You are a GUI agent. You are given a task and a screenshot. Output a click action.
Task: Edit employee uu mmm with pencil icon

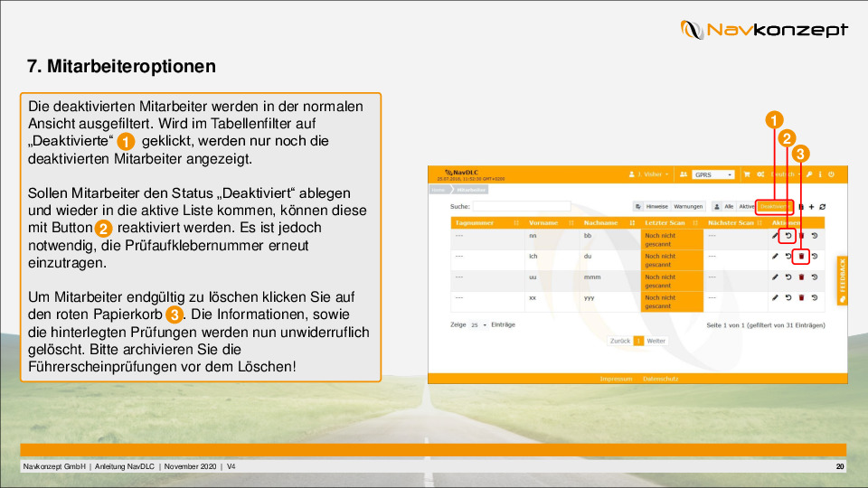point(775,277)
